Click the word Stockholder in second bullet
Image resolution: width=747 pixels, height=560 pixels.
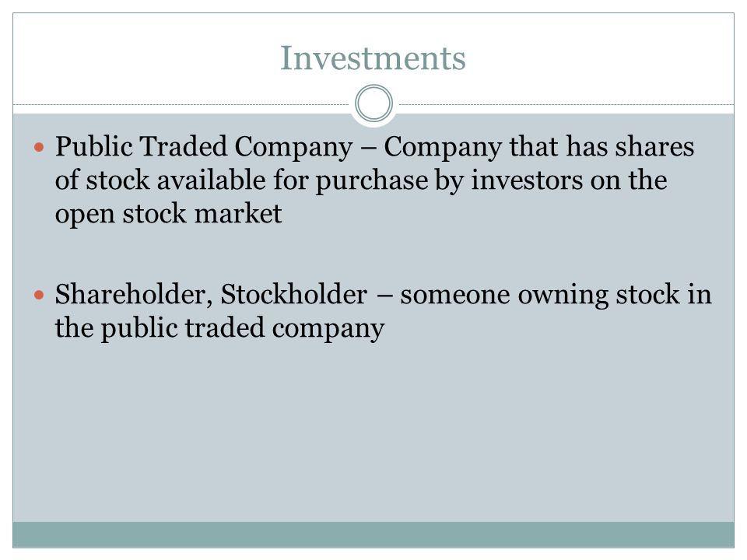[x=294, y=294]
